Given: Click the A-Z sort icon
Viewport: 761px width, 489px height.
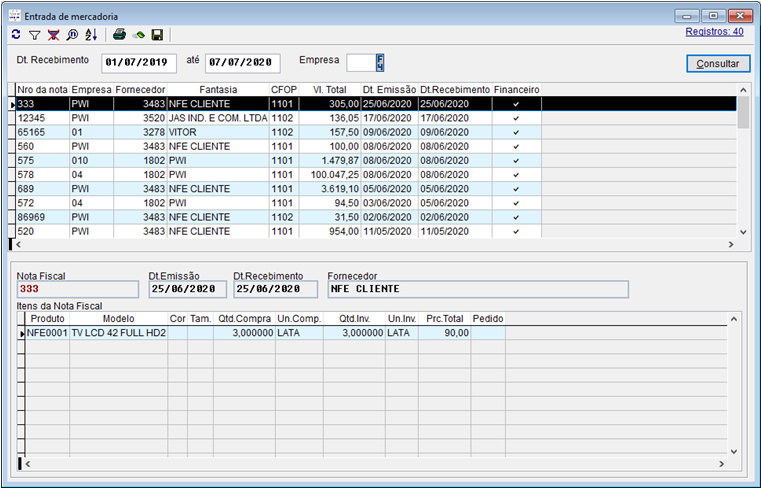Looking at the screenshot, I should [91, 35].
